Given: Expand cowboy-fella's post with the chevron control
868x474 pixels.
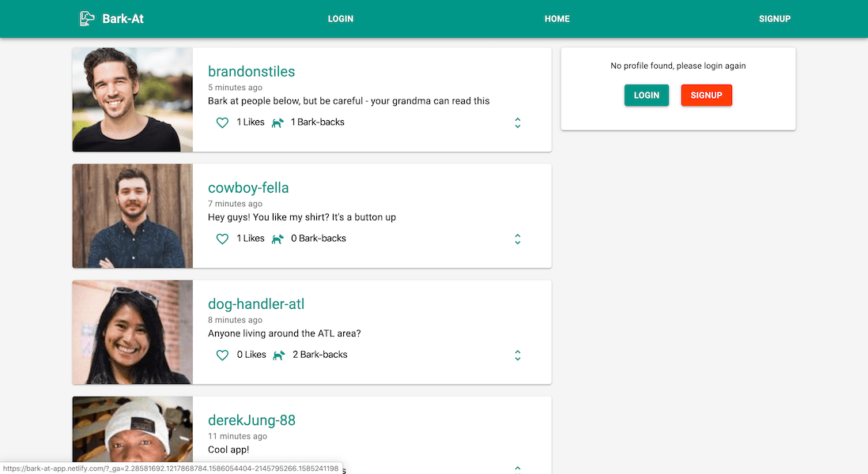Looking at the screenshot, I should (517, 239).
